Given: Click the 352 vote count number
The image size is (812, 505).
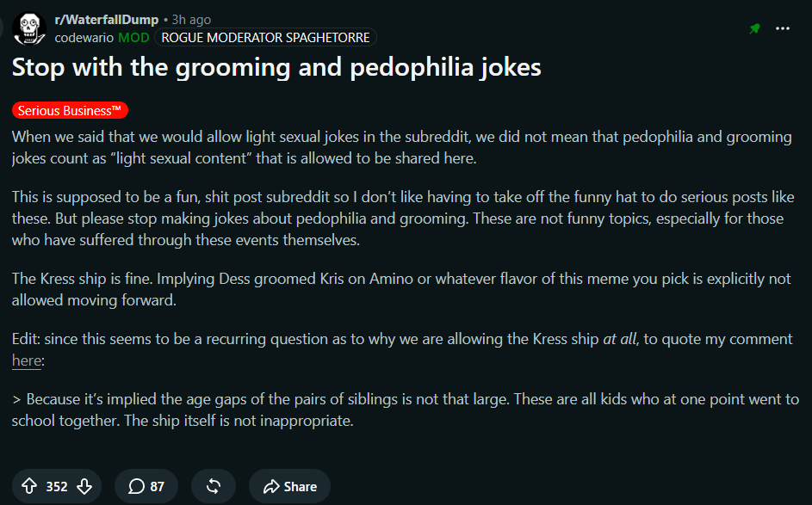Looking at the screenshot, I should coord(57,486).
